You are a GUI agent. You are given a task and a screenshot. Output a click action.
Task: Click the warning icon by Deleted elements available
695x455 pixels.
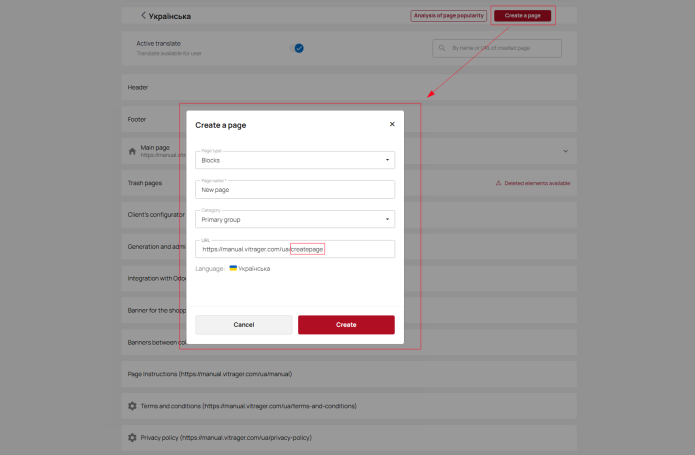498,183
